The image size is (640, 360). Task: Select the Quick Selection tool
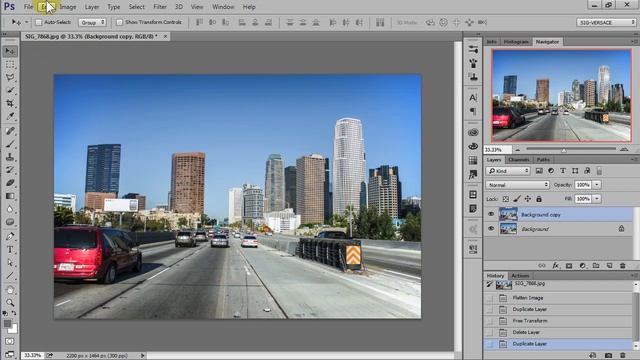[x=10, y=90]
